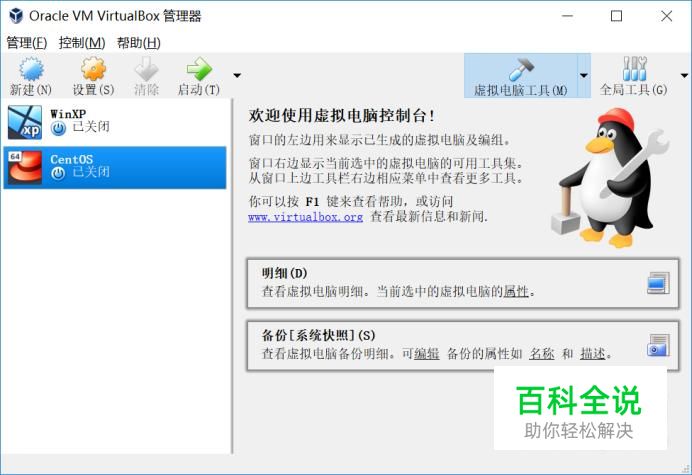Click the New (新建) starburst icon
Viewport: 692px width, 475px height.
click(x=31, y=69)
